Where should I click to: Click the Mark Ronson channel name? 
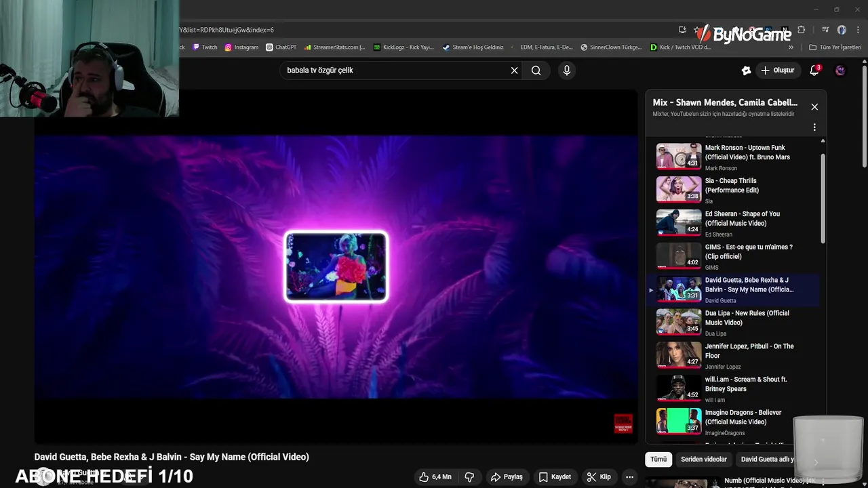[x=721, y=168]
